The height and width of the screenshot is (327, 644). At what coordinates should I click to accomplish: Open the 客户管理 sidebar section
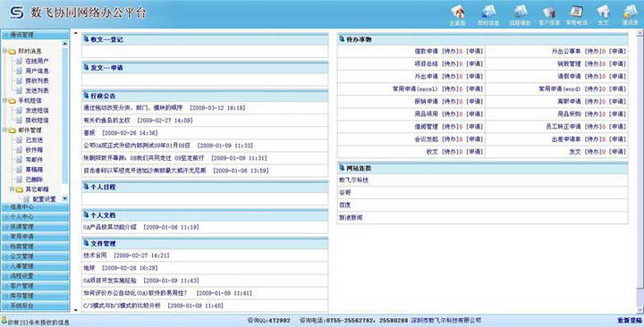35,286
